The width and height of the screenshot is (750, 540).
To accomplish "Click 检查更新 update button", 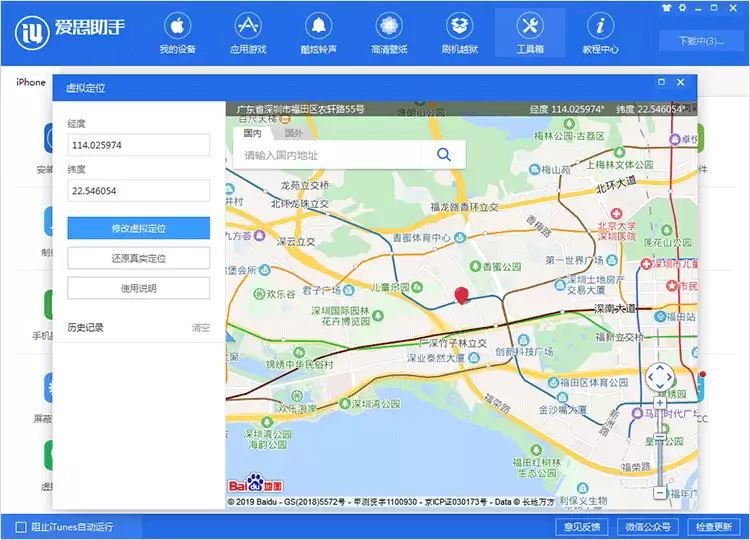I will [714, 527].
